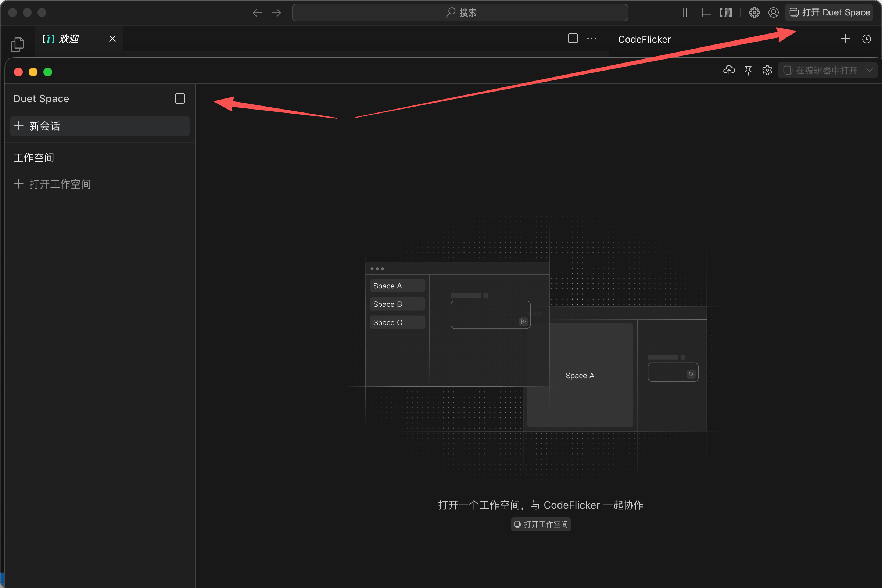
Task: Open chat history in CodeFlicker panel
Action: click(866, 39)
